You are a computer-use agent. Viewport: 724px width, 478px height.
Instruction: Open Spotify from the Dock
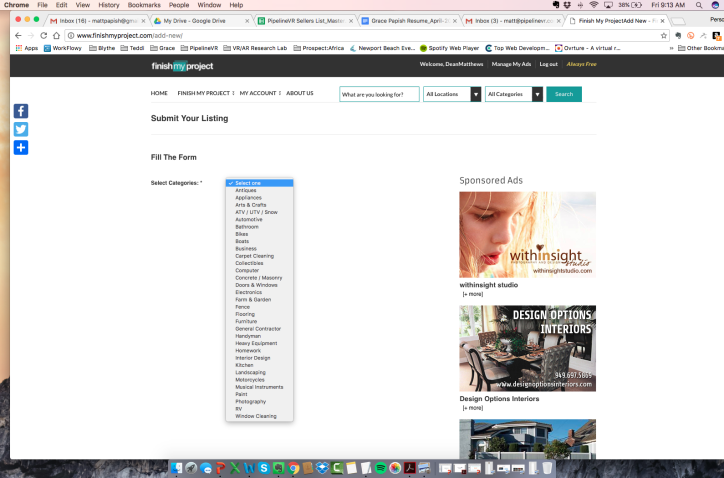pos(380,468)
